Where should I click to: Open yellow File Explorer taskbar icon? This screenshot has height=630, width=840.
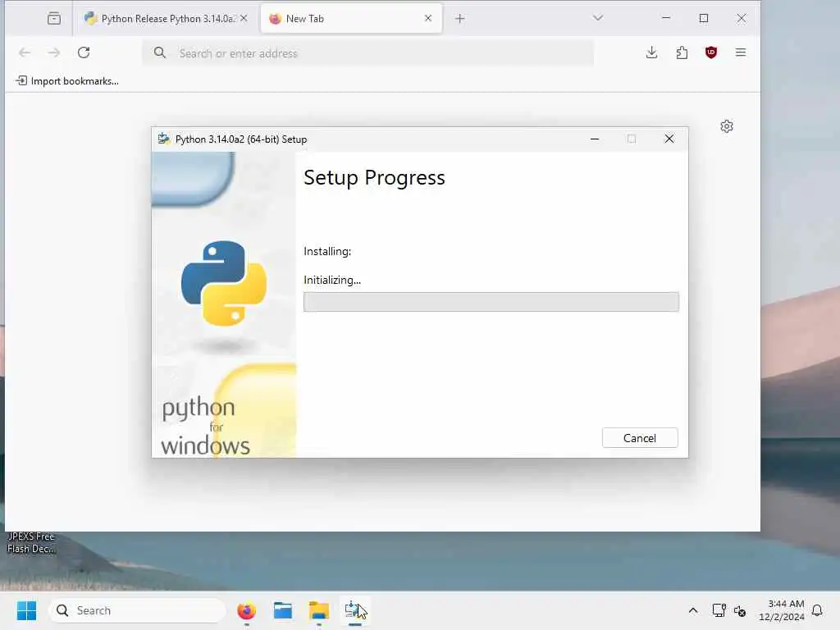click(x=319, y=610)
